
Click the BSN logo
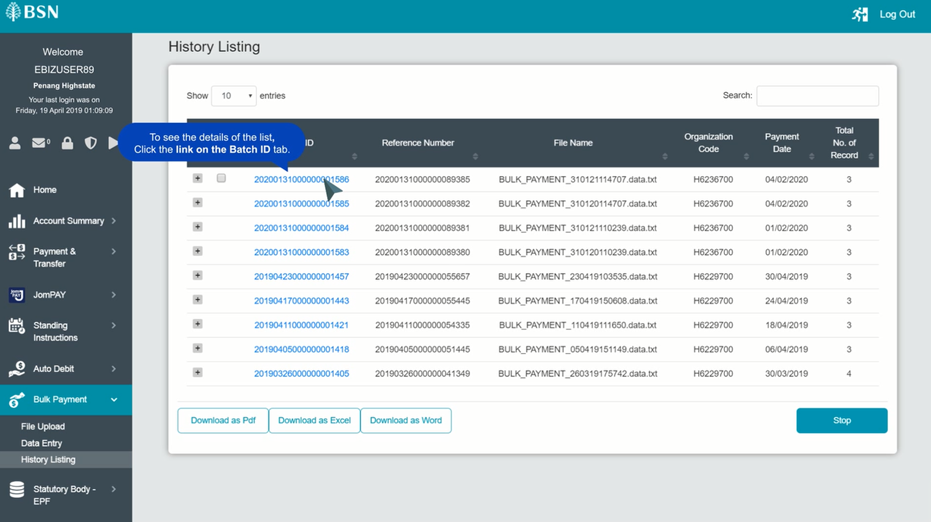coord(32,12)
